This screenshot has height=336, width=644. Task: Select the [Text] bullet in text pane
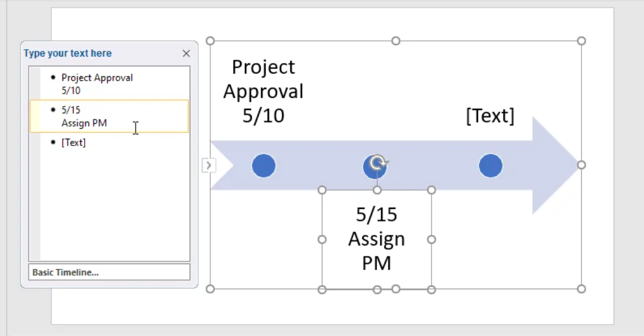[x=74, y=143]
